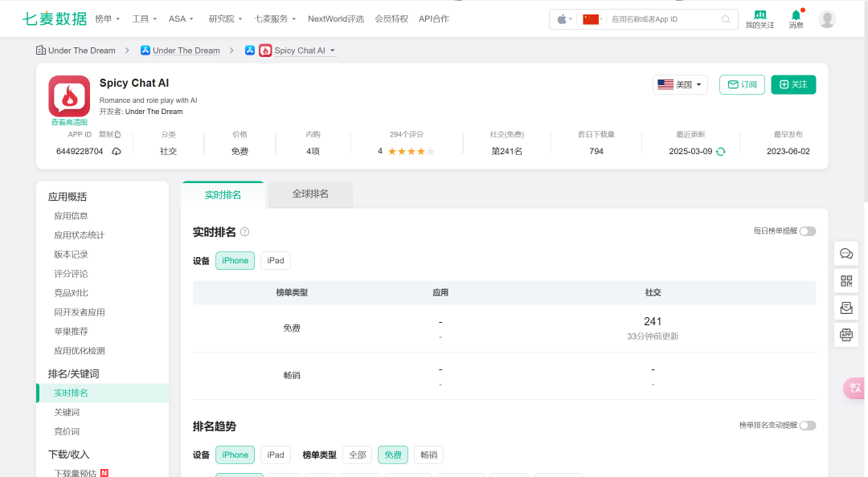Viewport: 868px width, 477px height.
Task: Open 关键词 in sidebar
Action: (x=67, y=412)
